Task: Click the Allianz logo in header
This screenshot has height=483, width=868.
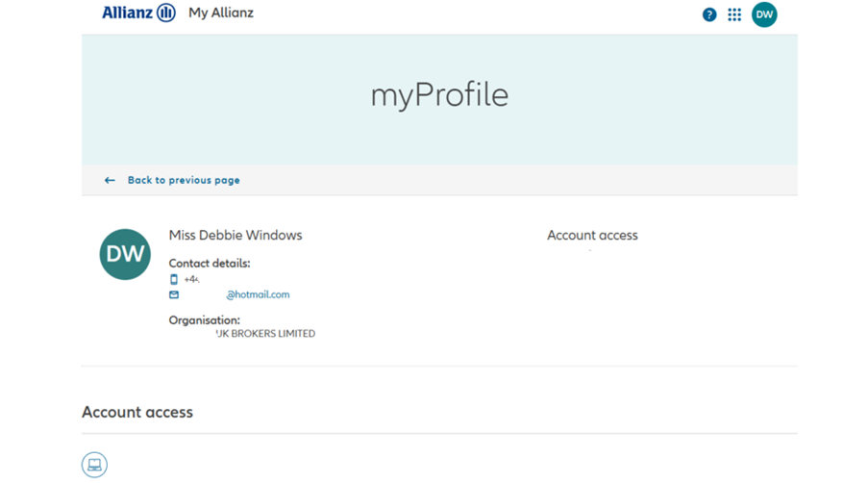Action: click(138, 13)
